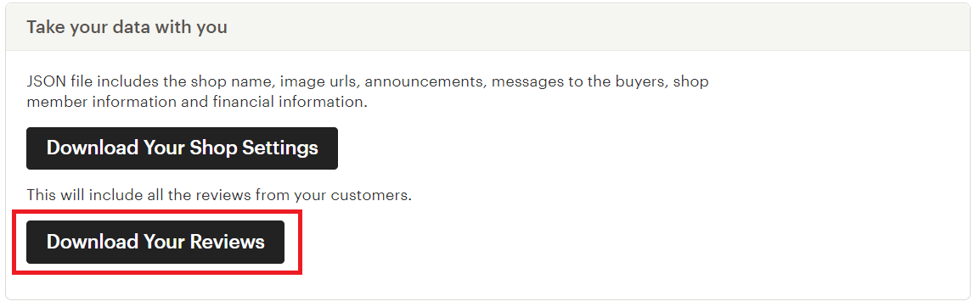Click the sentence about customer reviews
This screenshot has height=307, width=980.
point(219,195)
